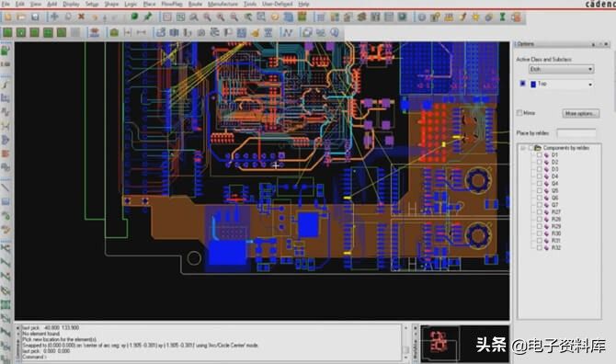This screenshot has width=616, height=364.
Task: Click the red X Delete tool
Action: point(81,17)
